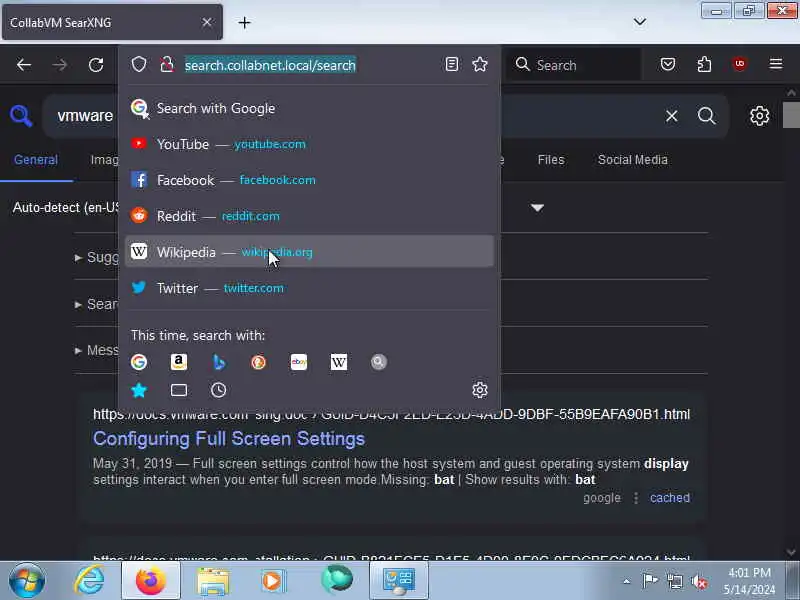Search open tabs via rectangle icon
The width and height of the screenshot is (800, 600).
tap(179, 390)
